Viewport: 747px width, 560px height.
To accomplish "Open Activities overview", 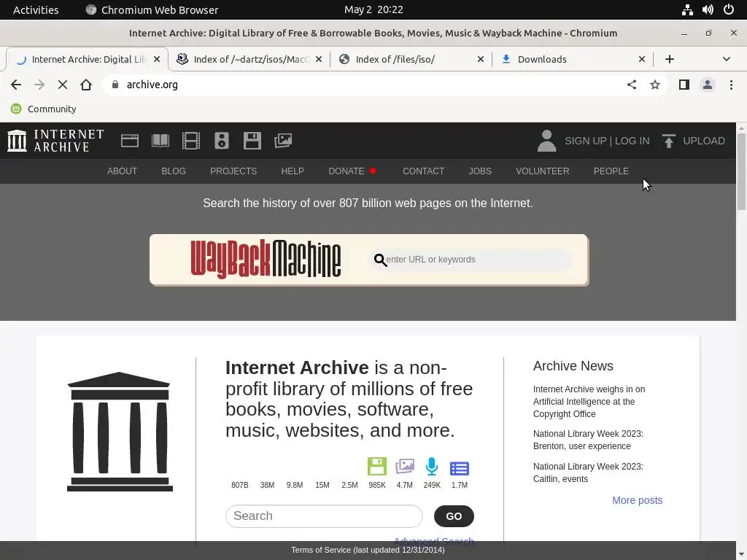I will tap(36, 9).
